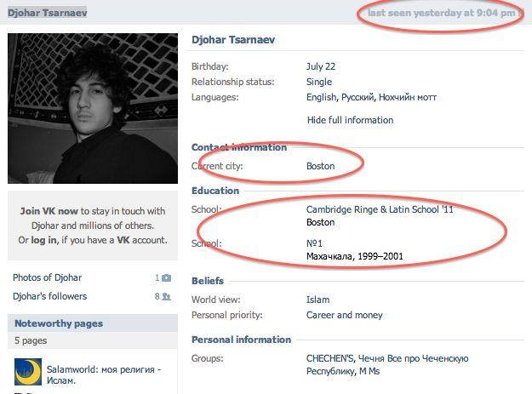Screen dimensions: 532x394
Task: Click the followers people icon
Action: 166,296
